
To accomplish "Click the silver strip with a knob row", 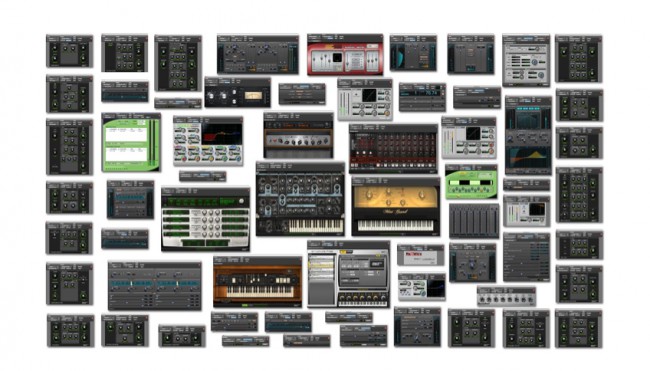I will (506, 296).
